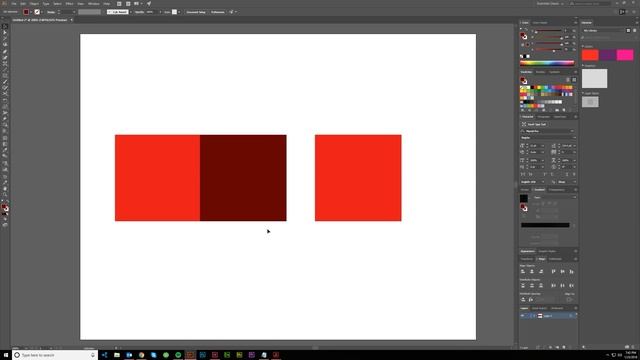Click the Delete Selection trash icon in Layers
This screenshot has width=640, height=360.
click(570, 347)
